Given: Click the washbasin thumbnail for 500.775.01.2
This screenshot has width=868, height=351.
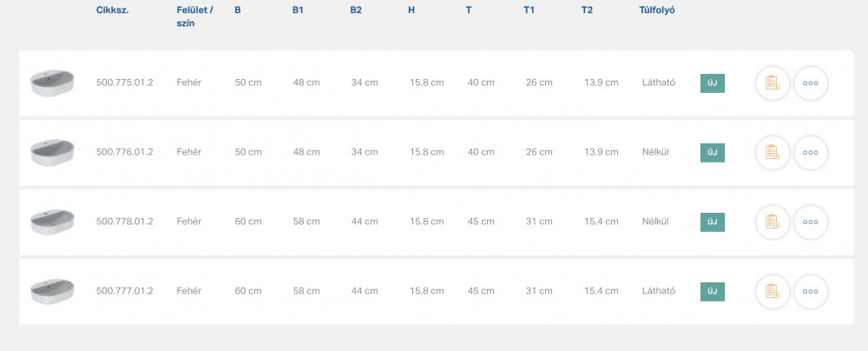Looking at the screenshot, I should point(52,83).
